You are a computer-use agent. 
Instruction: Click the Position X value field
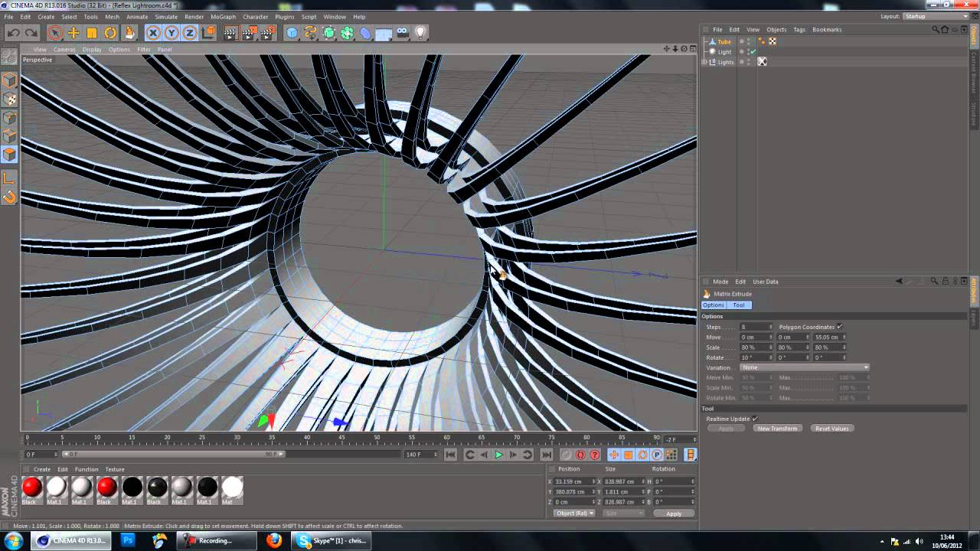(x=571, y=482)
